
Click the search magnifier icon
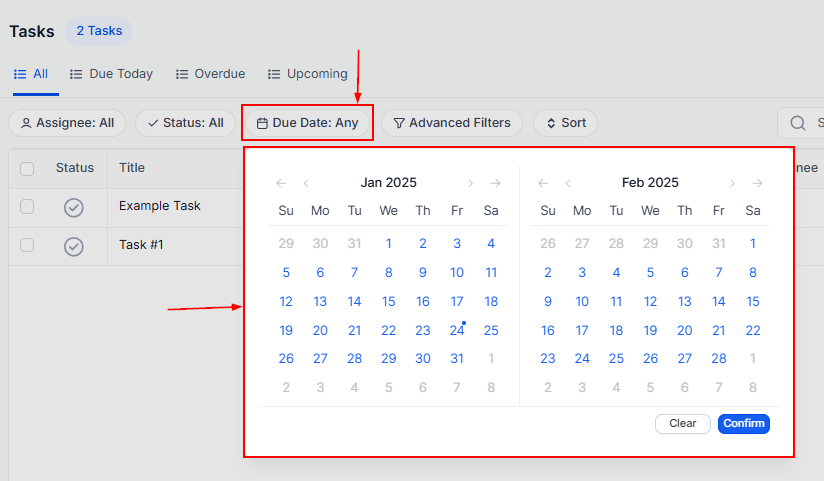[798, 123]
